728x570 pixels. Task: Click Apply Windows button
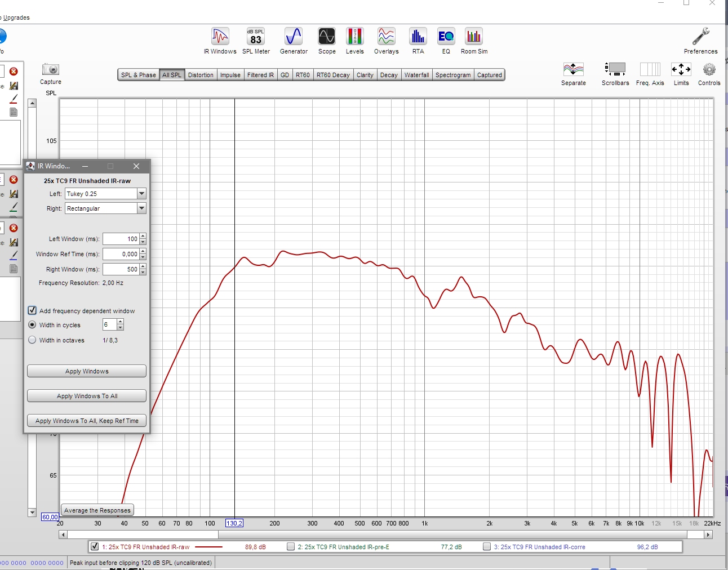pos(87,371)
